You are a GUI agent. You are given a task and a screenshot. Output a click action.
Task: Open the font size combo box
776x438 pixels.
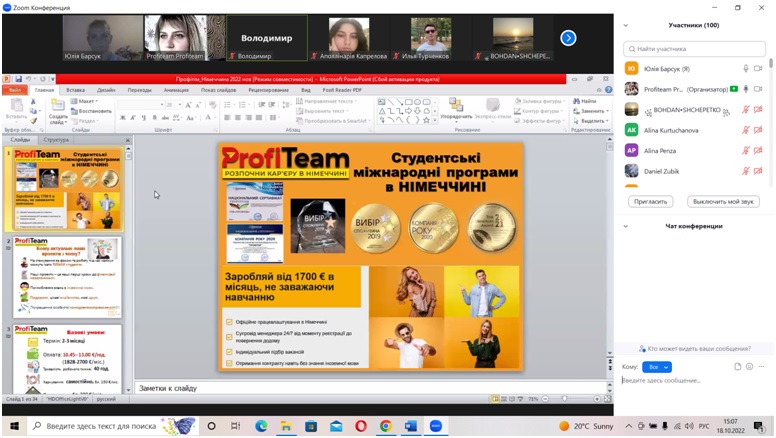173,105
